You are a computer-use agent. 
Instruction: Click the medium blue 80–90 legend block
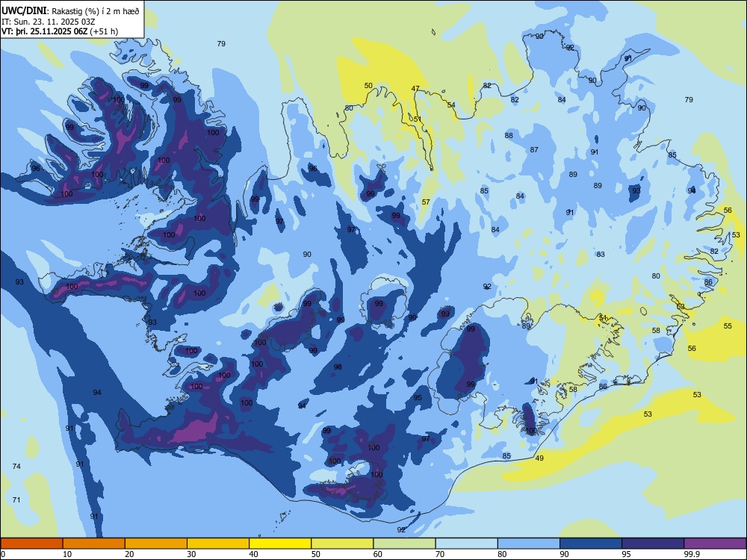pyautogui.click(x=529, y=544)
